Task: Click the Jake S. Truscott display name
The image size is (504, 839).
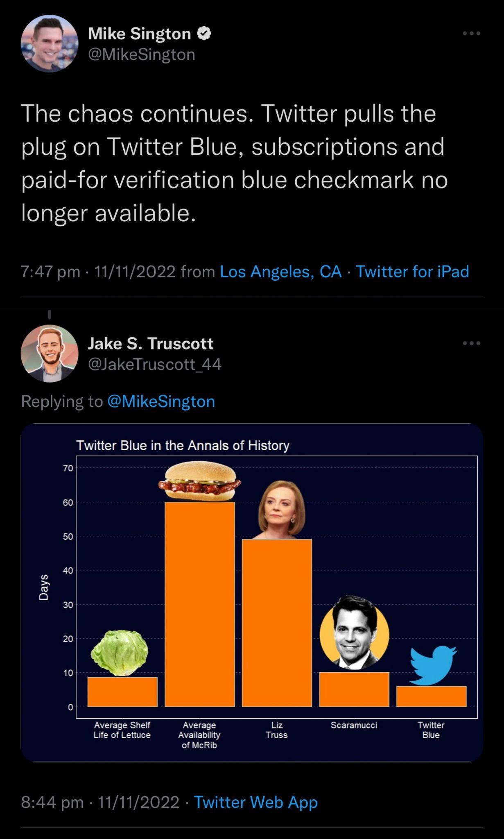Action: coord(151,344)
